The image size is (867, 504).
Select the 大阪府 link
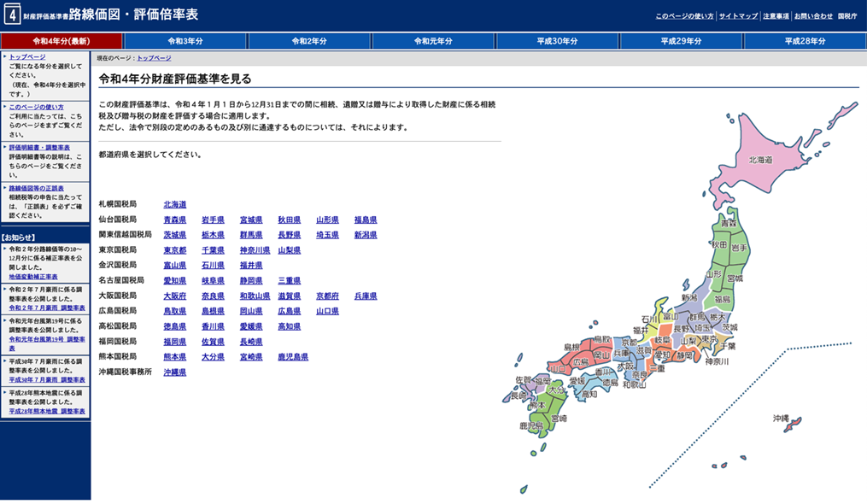[x=175, y=296]
